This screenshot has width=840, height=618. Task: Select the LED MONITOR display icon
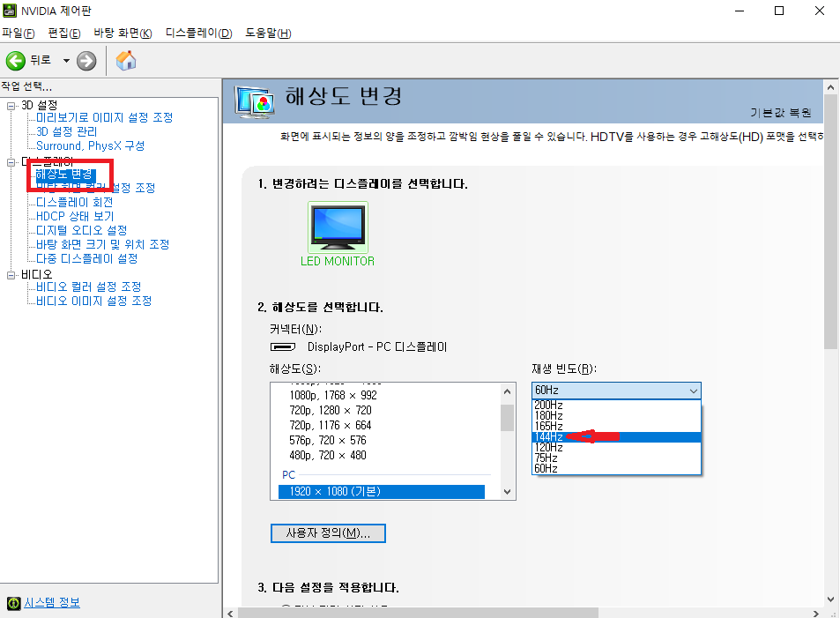pyautogui.click(x=338, y=227)
